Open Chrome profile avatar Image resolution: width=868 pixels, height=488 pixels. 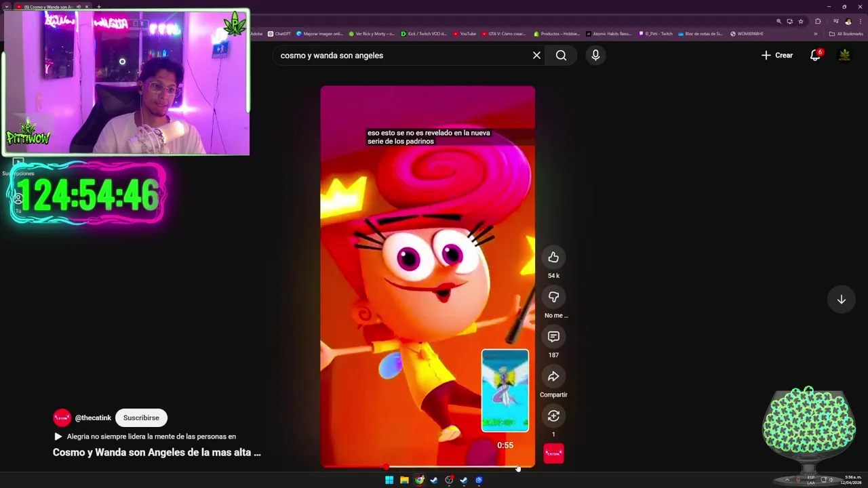pos(848,21)
